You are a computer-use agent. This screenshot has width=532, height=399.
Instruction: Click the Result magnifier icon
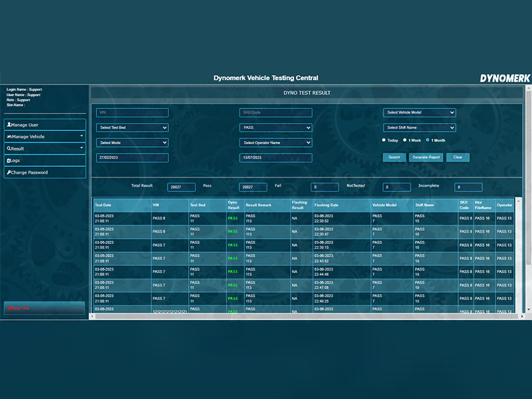[8, 149]
